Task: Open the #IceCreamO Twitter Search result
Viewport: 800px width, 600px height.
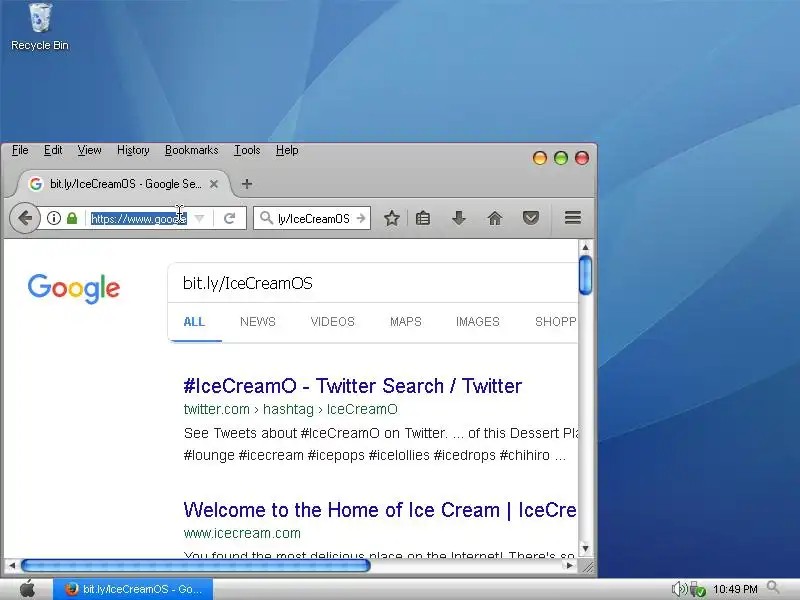Action: click(x=353, y=386)
